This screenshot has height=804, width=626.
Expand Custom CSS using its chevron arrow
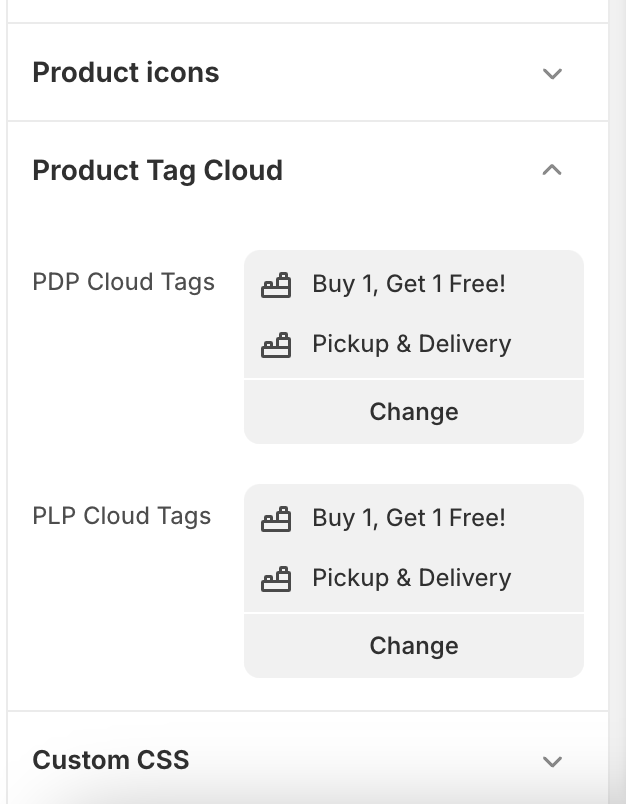[552, 762]
